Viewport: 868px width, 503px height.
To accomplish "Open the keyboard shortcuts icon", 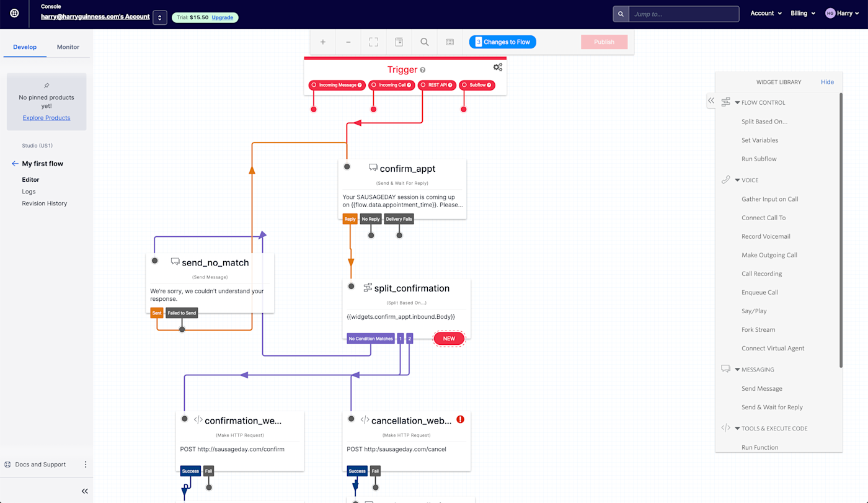I will click(x=450, y=42).
